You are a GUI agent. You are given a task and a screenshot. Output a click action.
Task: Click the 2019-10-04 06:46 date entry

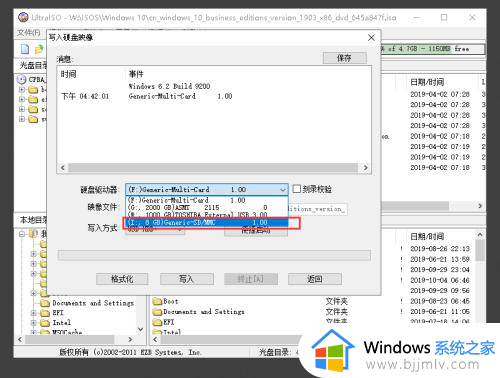click(x=440, y=280)
